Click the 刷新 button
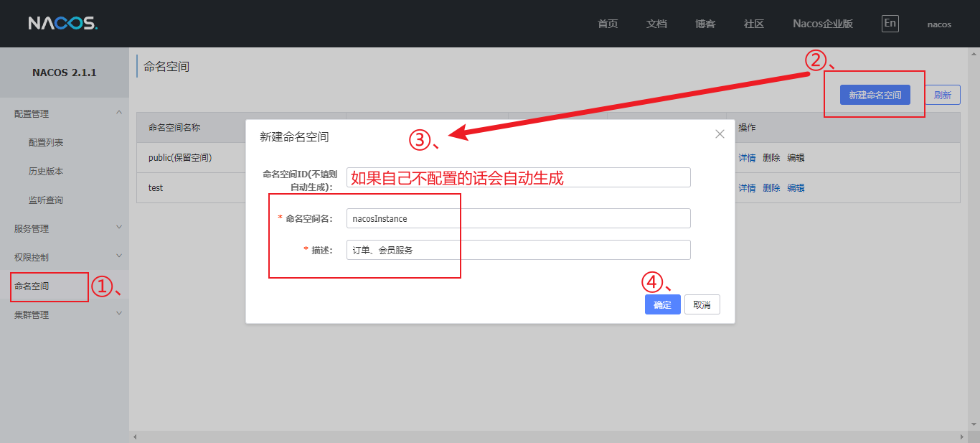Viewport: 980px width, 443px height. tap(942, 95)
